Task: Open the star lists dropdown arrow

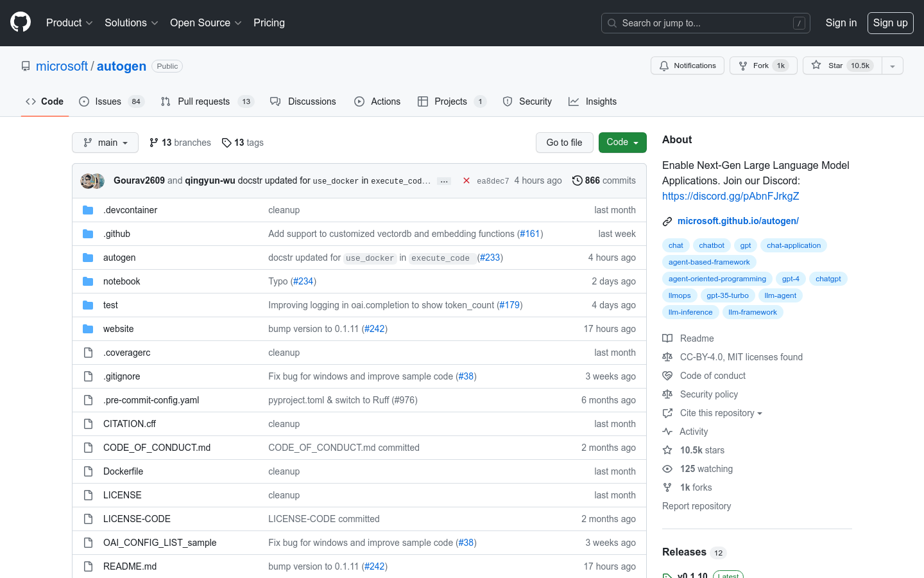Action: coord(893,66)
